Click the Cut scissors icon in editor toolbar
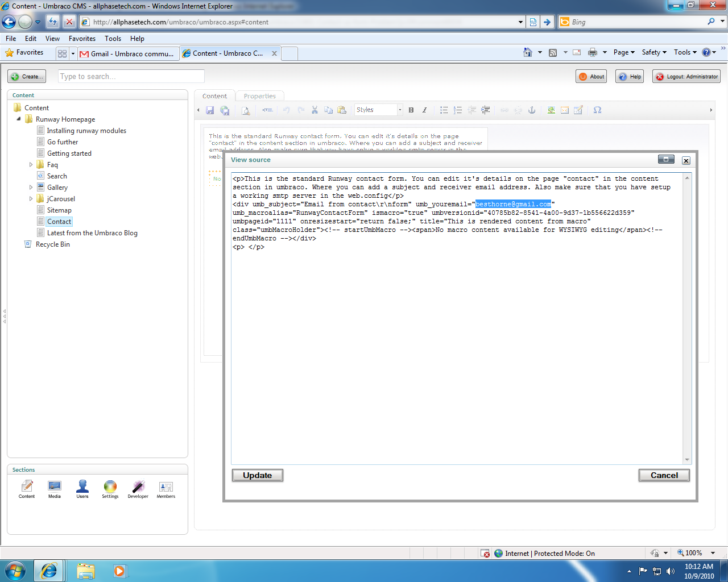The height and width of the screenshot is (582, 728). coord(315,110)
